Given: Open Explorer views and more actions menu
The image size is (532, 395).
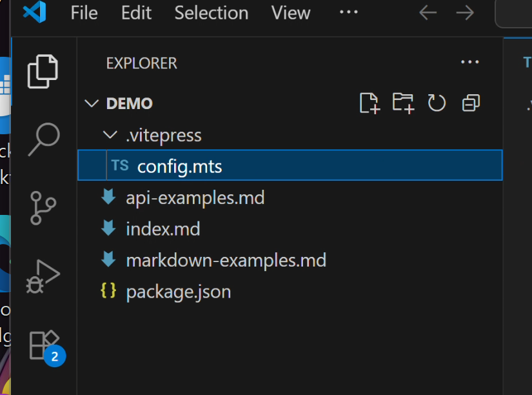Looking at the screenshot, I should point(470,63).
